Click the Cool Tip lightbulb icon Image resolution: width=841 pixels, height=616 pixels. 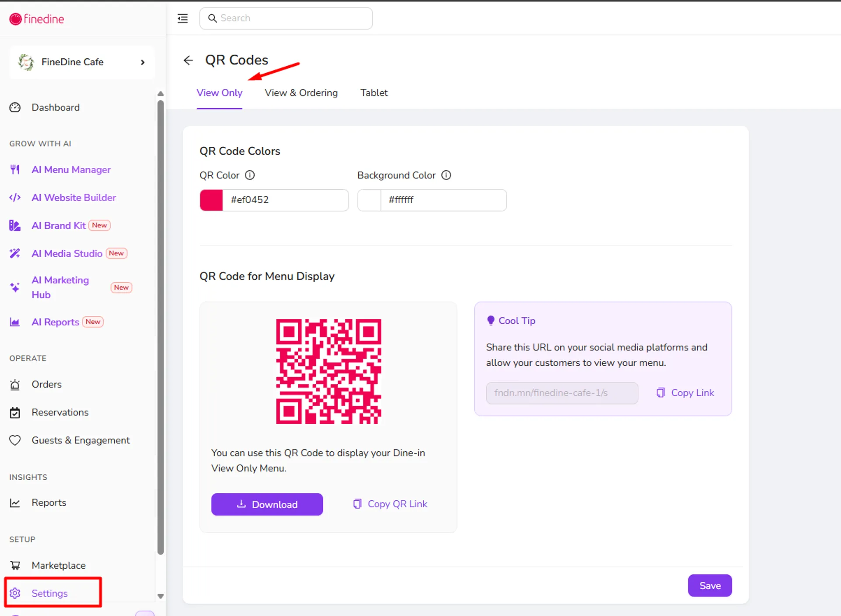pos(491,321)
